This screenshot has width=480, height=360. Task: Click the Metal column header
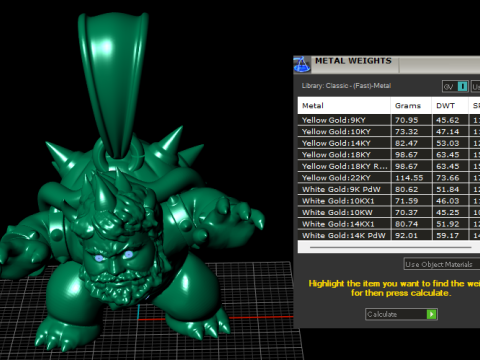coord(344,106)
